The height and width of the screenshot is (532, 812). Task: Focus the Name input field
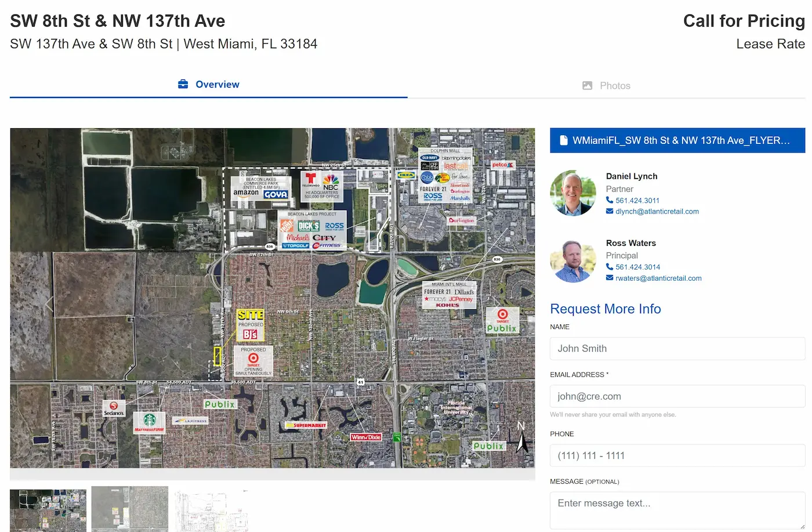click(x=677, y=349)
